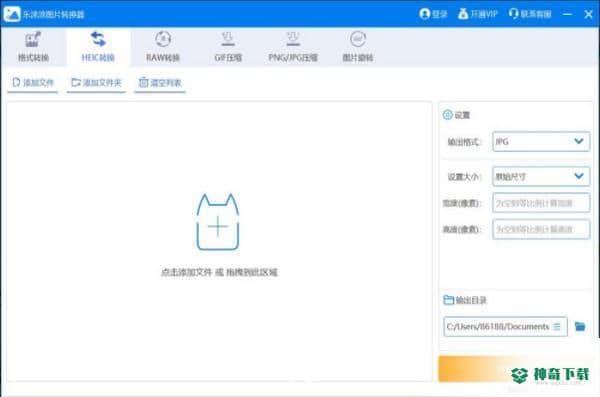Open the 输出格式 JPG dropdown

(x=541, y=142)
